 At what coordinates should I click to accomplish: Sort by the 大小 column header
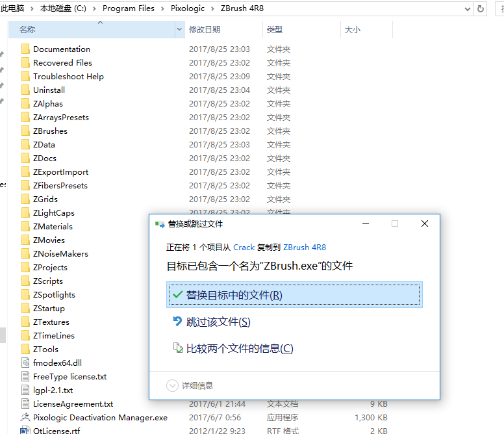click(366, 30)
